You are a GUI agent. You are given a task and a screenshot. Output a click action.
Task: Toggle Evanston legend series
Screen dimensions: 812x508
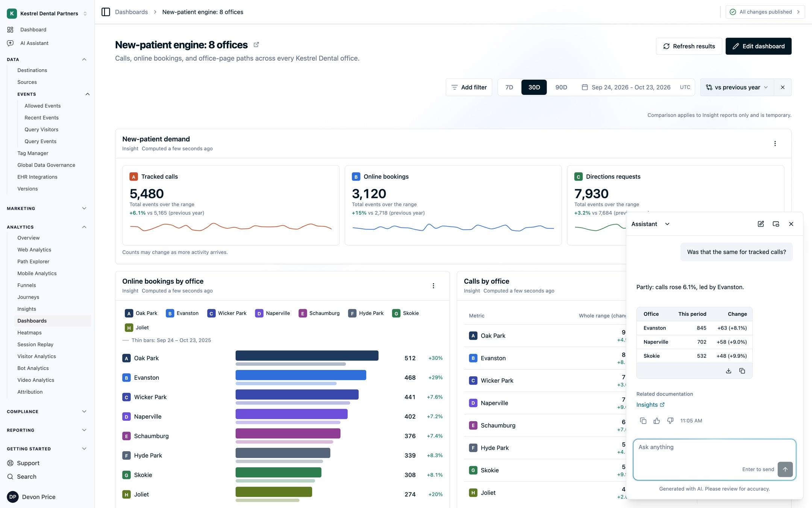pos(182,313)
